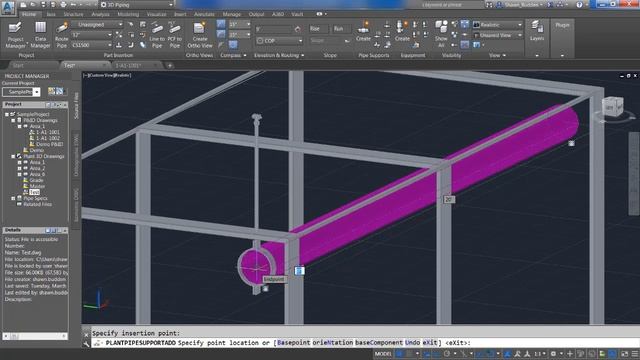The width and height of the screenshot is (640, 360).
Task: Open the pipe size 12" dropdown
Action: pos(92,35)
